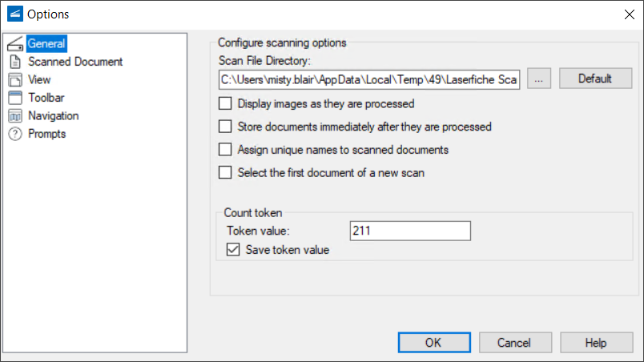The image size is (644, 362).
Task: Check Store documents immediately after processing
Action: coord(225,127)
